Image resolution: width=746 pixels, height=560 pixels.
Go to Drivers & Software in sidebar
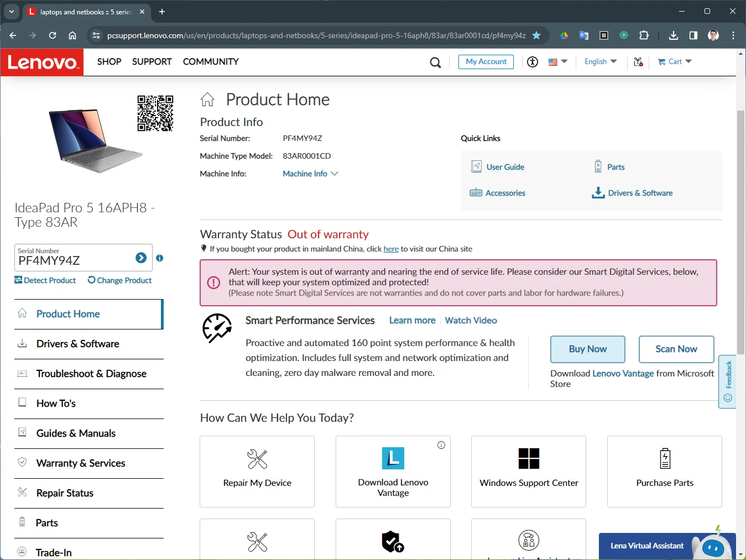(x=88, y=344)
